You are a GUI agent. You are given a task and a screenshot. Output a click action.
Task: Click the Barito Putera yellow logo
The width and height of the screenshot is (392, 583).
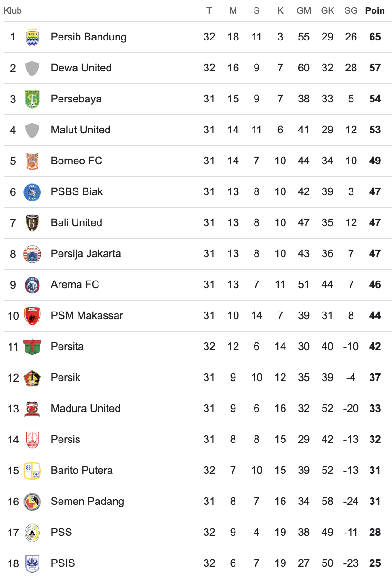pos(32,471)
